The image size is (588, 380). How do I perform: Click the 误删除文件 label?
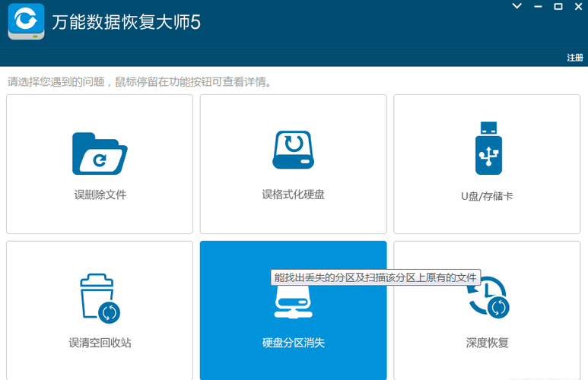[100, 195]
